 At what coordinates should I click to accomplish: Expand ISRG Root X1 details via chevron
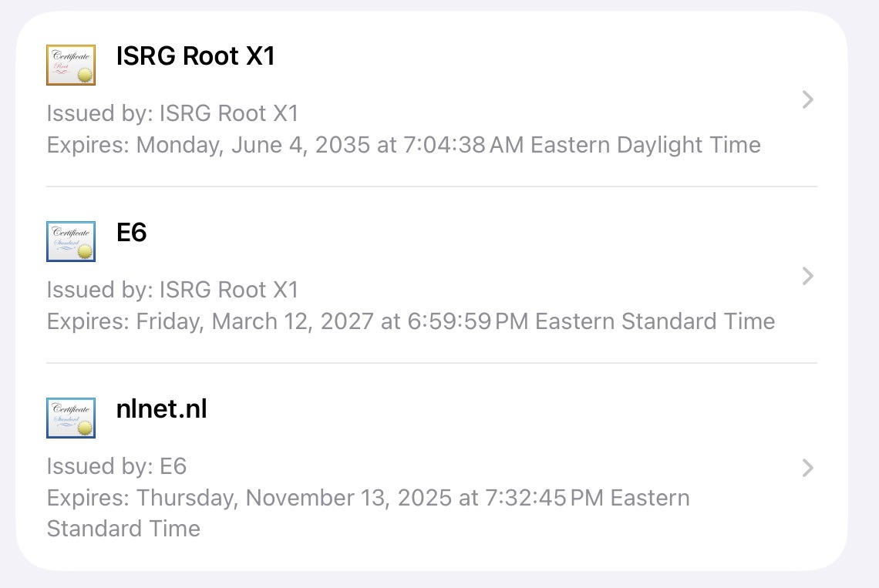click(807, 99)
